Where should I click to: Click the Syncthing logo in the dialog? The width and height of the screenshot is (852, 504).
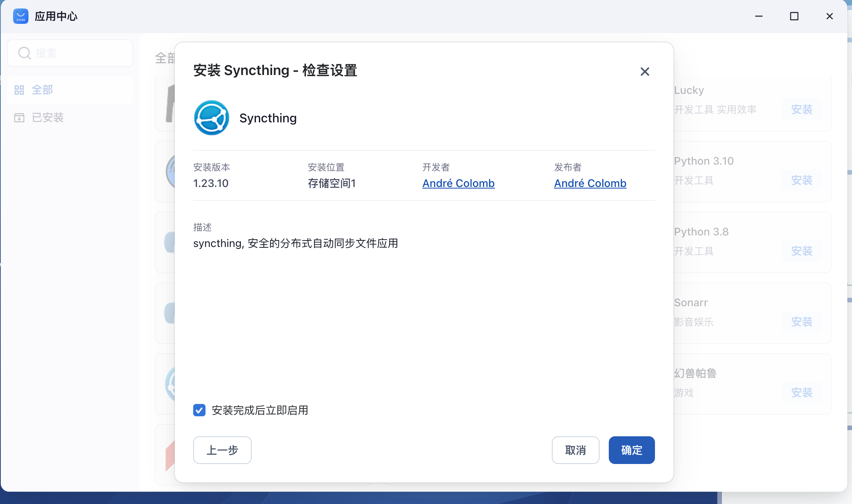pos(212,118)
